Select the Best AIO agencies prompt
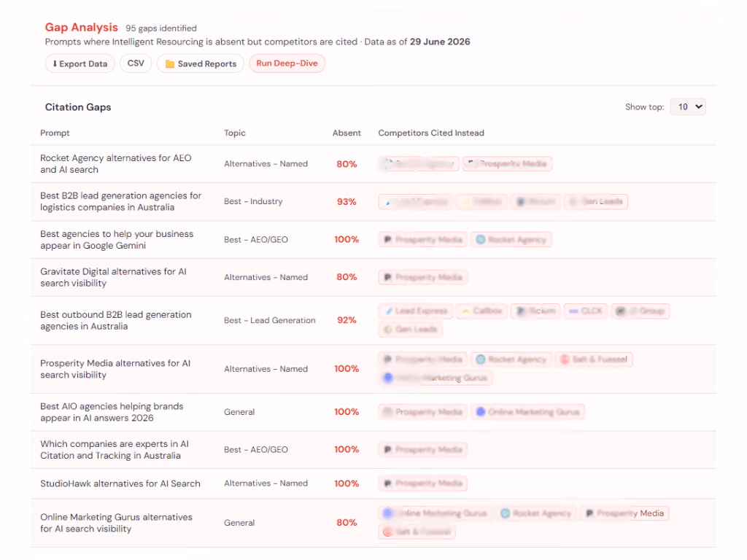The height and width of the screenshot is (560, 747). click(112, 412)
